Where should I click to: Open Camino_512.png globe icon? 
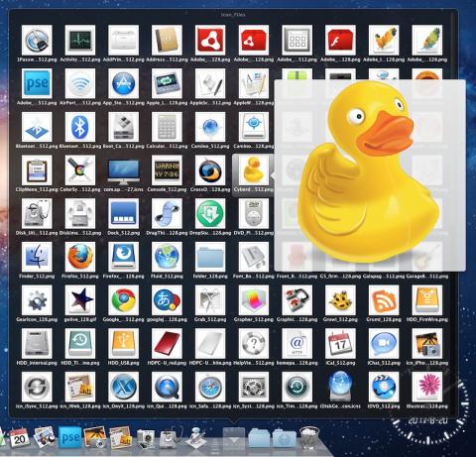coord(210,127)
